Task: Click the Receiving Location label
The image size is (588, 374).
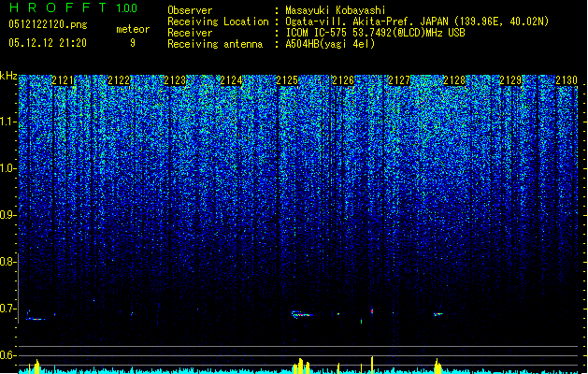Action: click(x=218, y=22)
